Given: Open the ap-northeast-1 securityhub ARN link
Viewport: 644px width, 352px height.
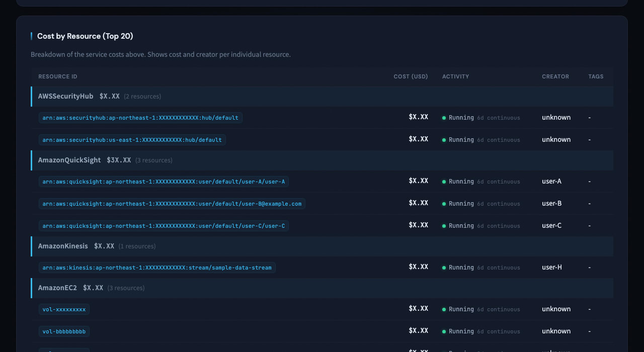Looking at the screenshot, I should (x=140, y=117).
